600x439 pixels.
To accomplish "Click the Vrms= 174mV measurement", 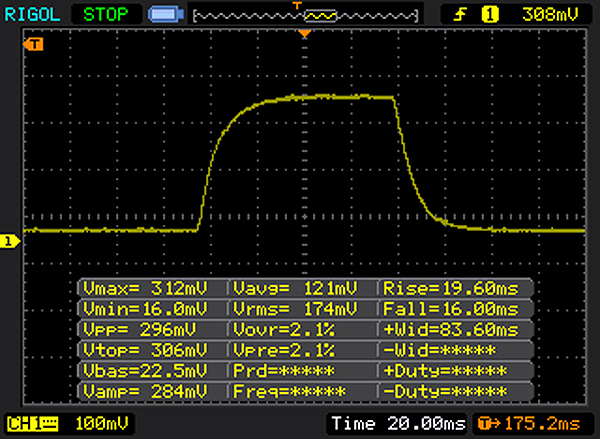I will [295, 308].
